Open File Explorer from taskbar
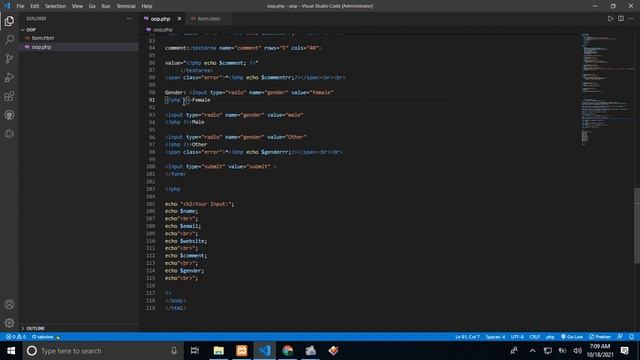 [x=219, y=351]
